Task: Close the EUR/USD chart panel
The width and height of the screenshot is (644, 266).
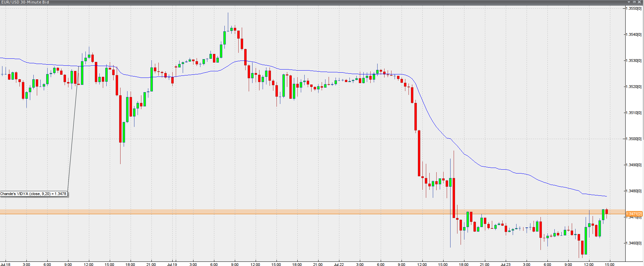Action: [x=639, y=2]
